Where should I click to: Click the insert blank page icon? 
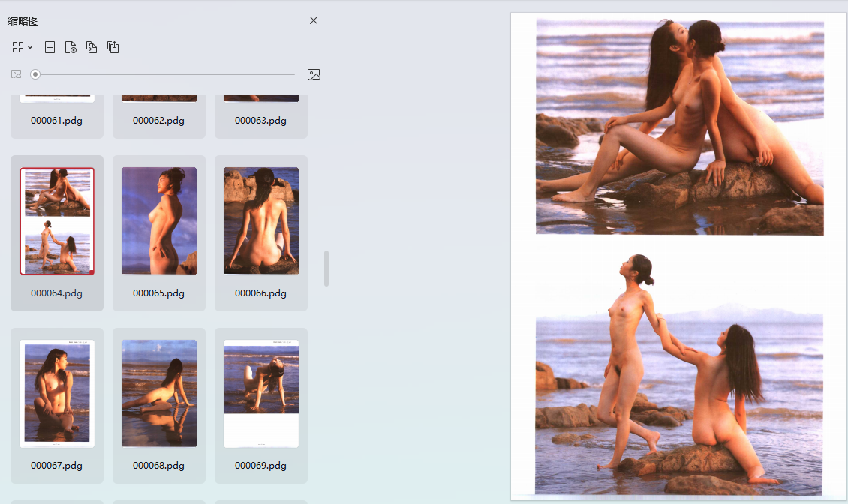50,47
